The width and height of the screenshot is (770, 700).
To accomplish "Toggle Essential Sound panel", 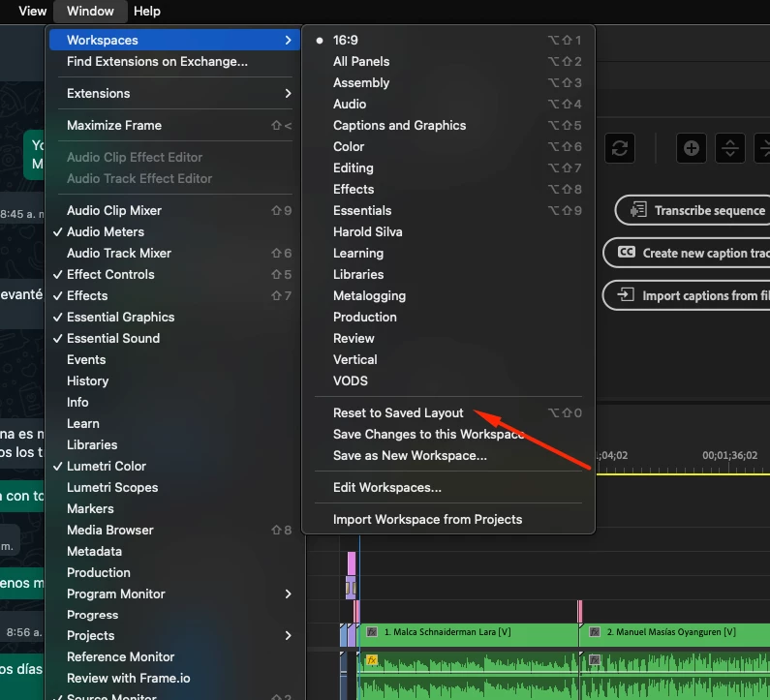I will 174,338.
